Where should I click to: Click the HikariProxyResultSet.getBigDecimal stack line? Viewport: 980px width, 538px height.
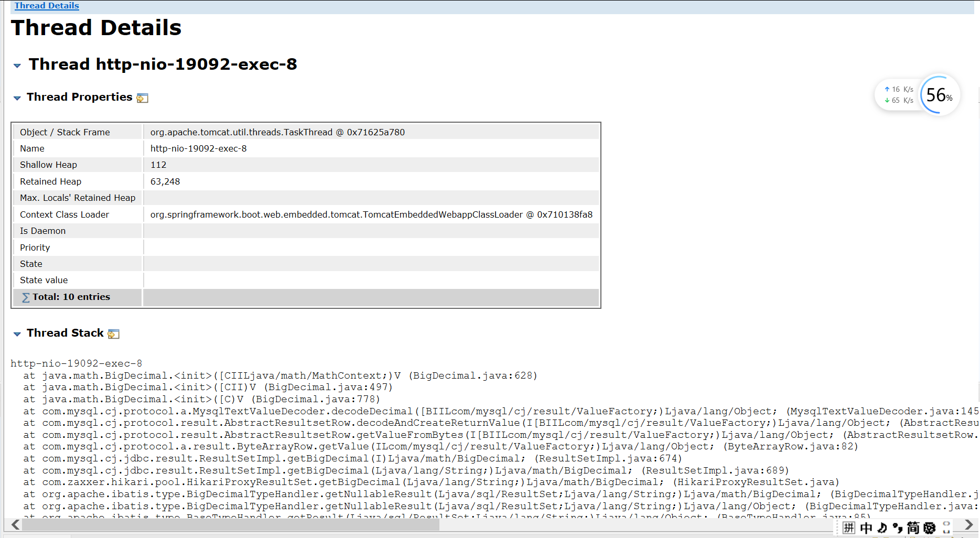(x=431, y=482)
